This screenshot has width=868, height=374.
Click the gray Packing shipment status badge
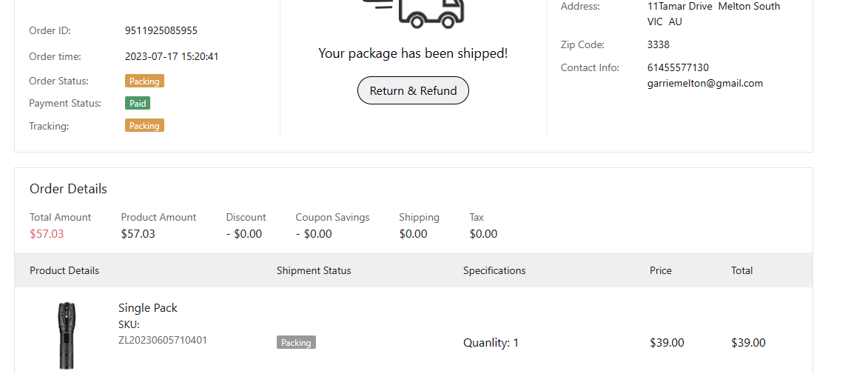coord(296,343)
